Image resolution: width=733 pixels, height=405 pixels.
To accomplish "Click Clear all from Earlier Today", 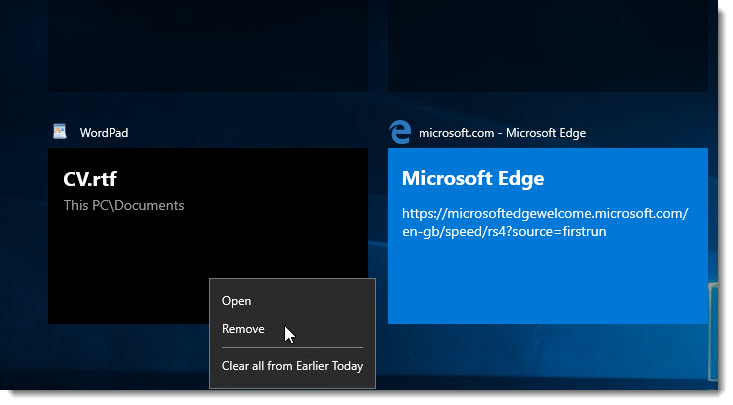I will click(292, 366).
